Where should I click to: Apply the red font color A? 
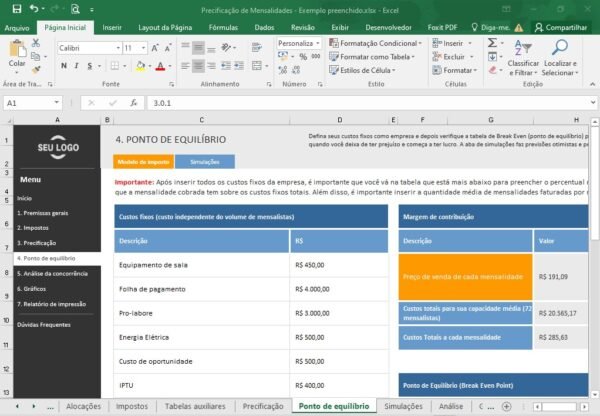click(161, 66)
